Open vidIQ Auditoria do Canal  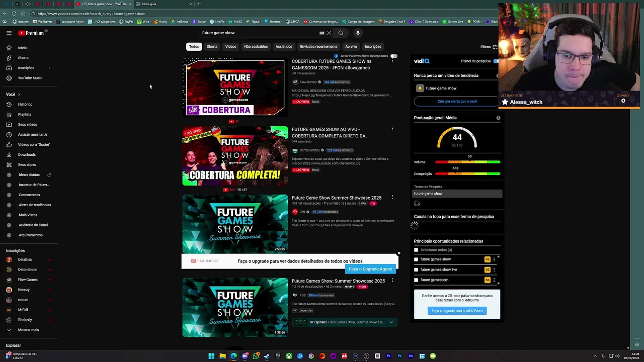(33, 225)
